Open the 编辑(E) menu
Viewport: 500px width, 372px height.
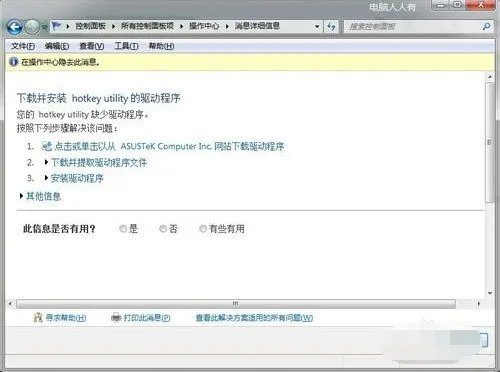(57, 46)
